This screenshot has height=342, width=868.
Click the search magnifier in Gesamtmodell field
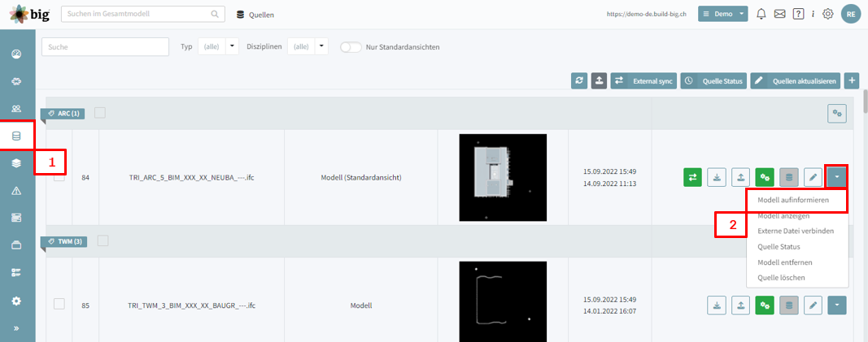(215, 15)
